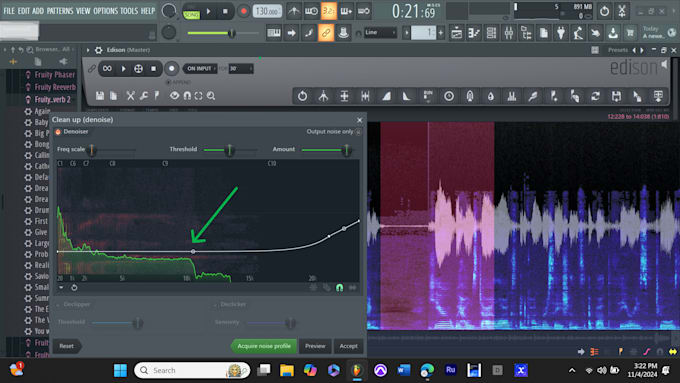Open Edison plugin options gear
Viewport: 680px width, 383px height.
tap(99, 50)
